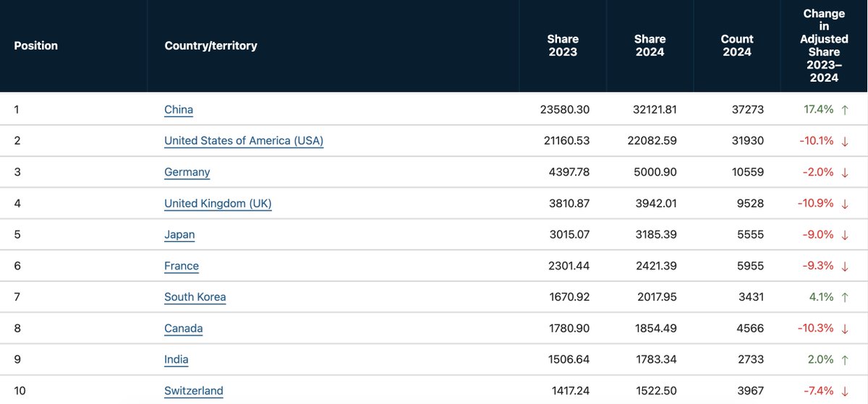Click China's Share 2023 value 23580.30
Screen dimensions: 868x404
(x=565, y=110)
